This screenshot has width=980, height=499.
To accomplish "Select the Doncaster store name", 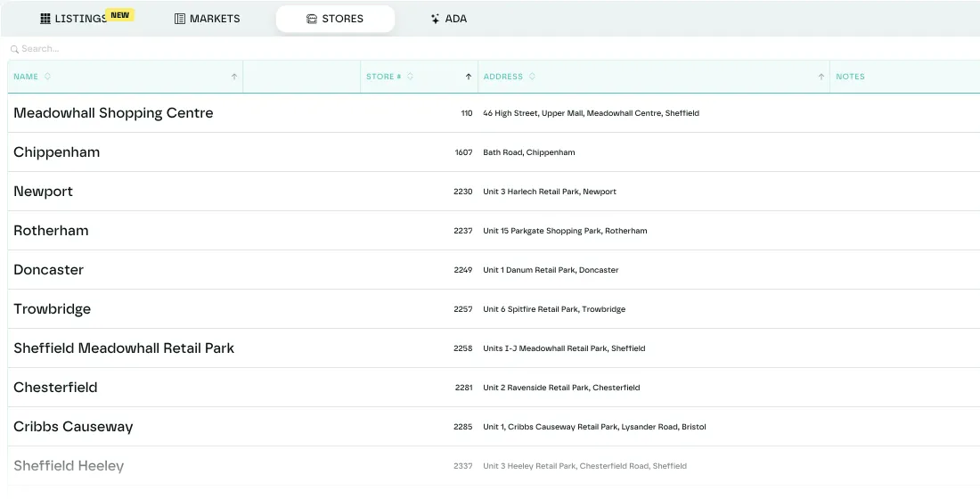I will click(48, 270).
